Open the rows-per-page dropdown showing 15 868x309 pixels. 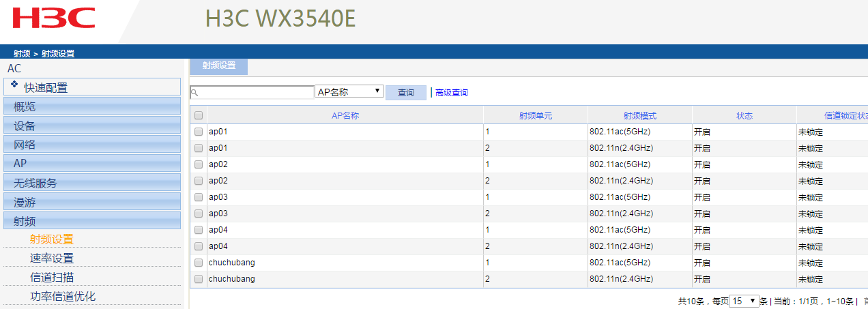coord(744,301)
